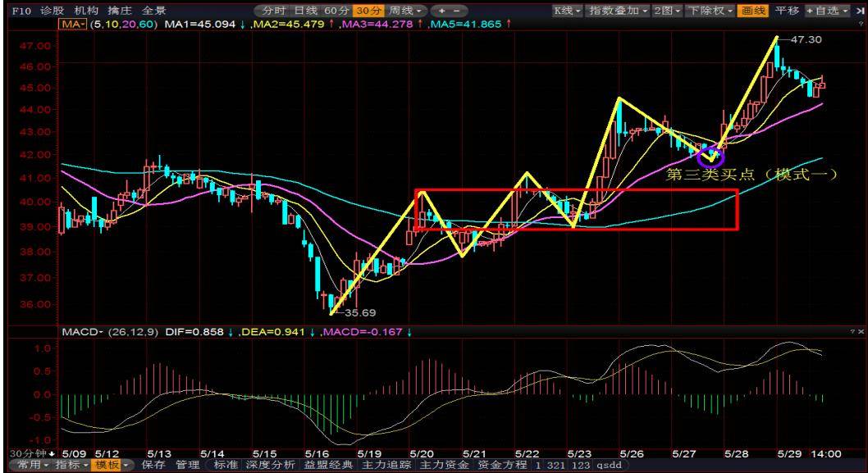
Task: Open the MACD indicator dropdown
Action: click(x=82, y=332)
